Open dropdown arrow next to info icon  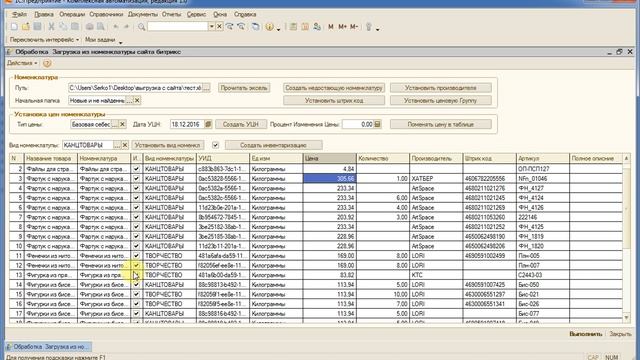click(x=278, y=29)
